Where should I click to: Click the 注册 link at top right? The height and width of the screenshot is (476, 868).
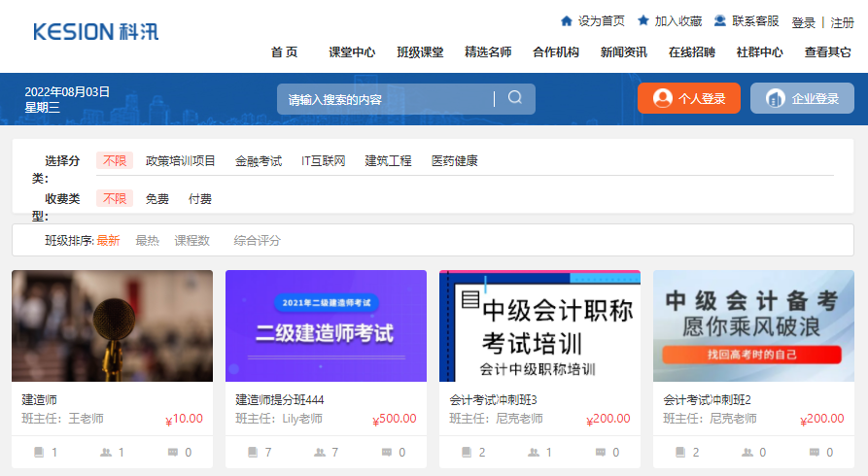click(x=842, y=22)
